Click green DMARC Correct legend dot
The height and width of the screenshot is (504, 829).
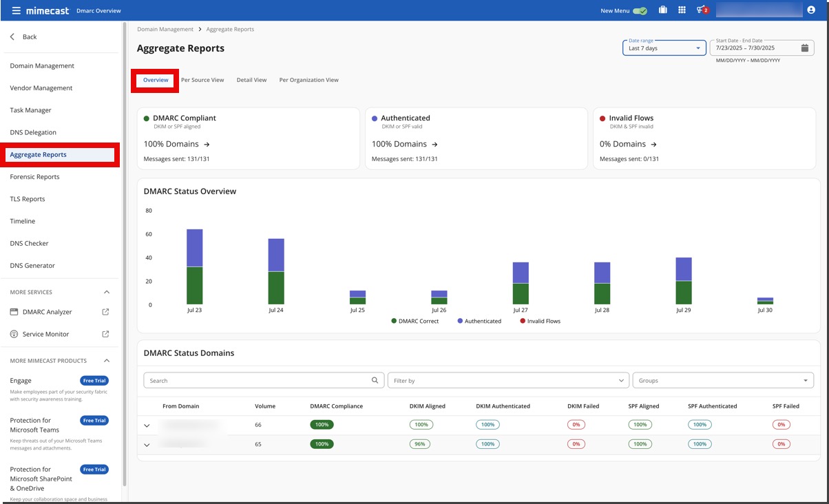(394, 321)
